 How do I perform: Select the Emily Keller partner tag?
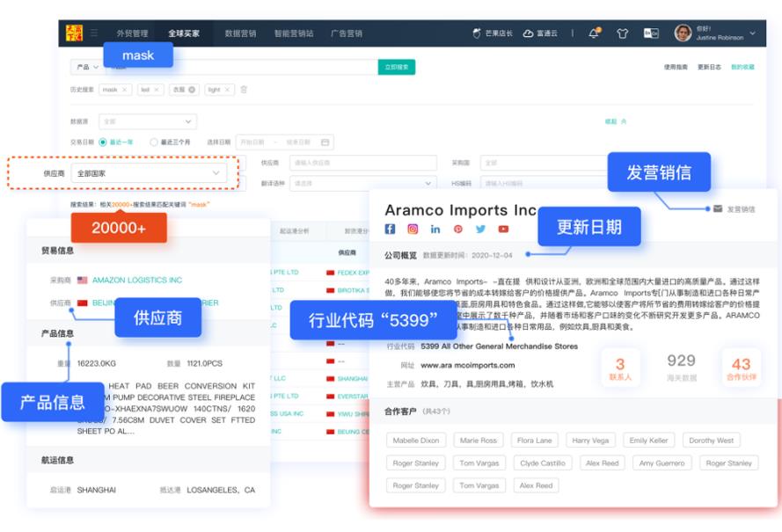click(x=648, y=441)
